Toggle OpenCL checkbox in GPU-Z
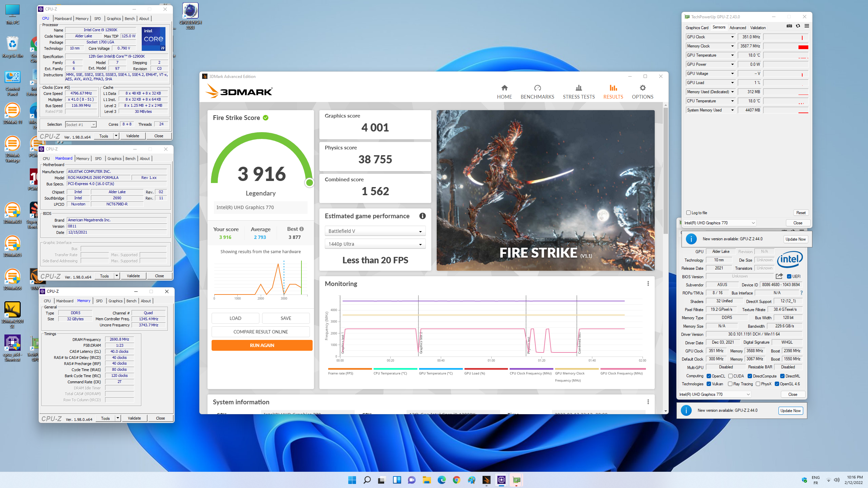The image size is (868, 488). (x=709, y=376)
